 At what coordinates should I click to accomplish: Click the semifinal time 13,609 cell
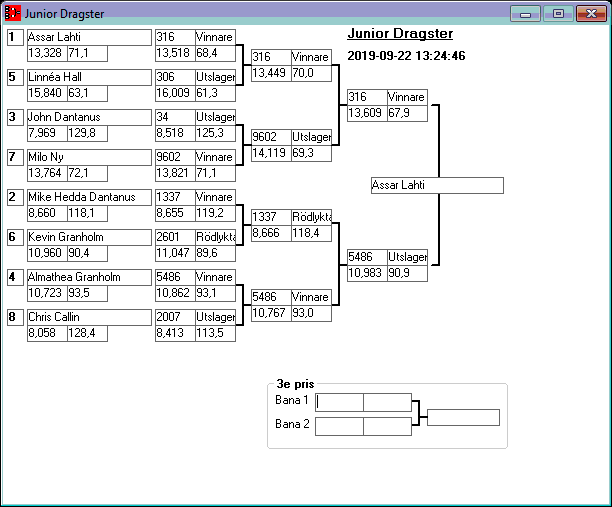point(366,113)
